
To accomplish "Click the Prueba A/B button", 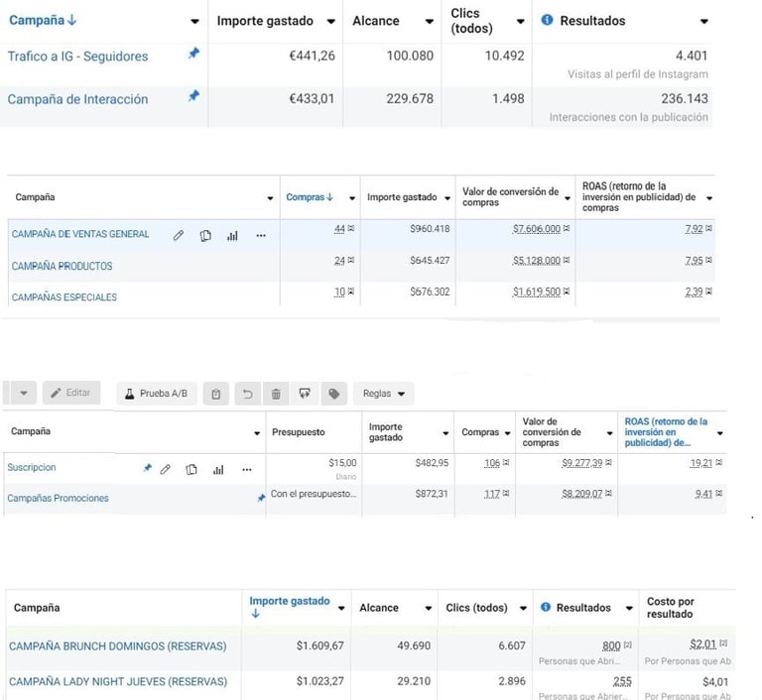I will [x=157, y=394].
